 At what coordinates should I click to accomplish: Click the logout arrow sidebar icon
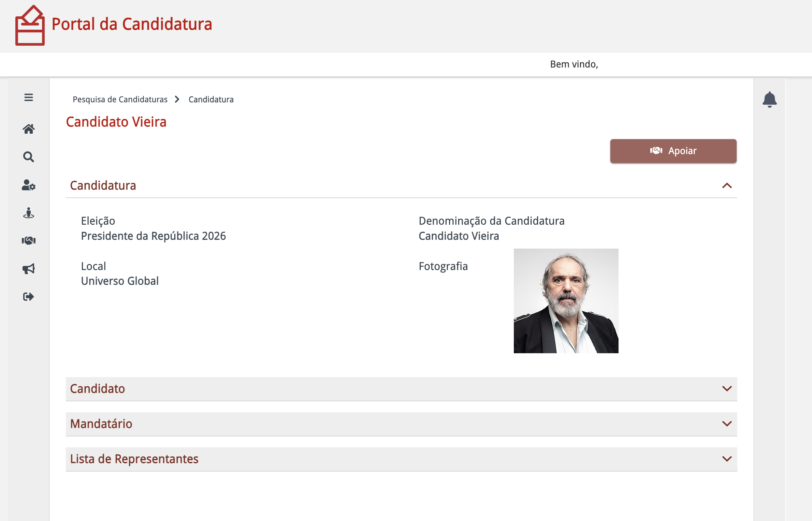click(29, 297)
